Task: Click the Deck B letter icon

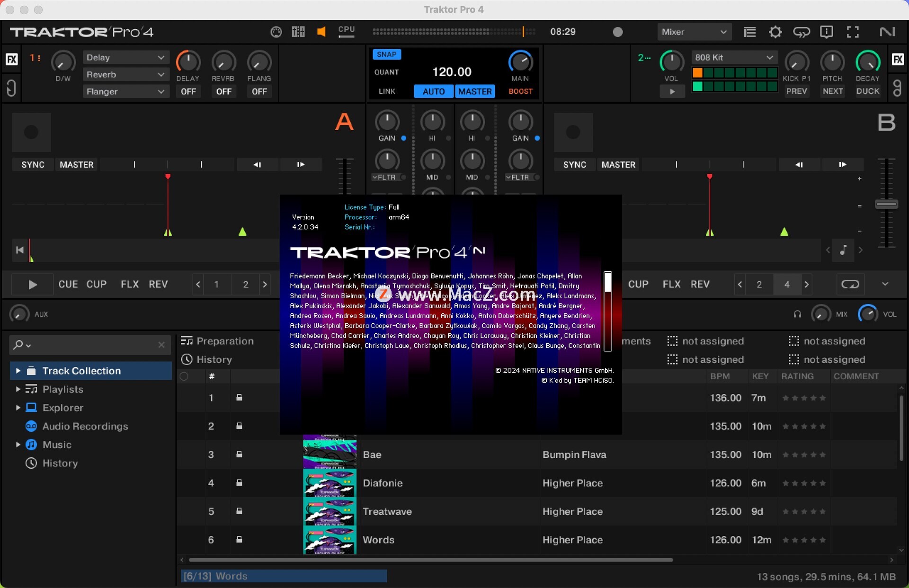Action: [x=886, y=122]
